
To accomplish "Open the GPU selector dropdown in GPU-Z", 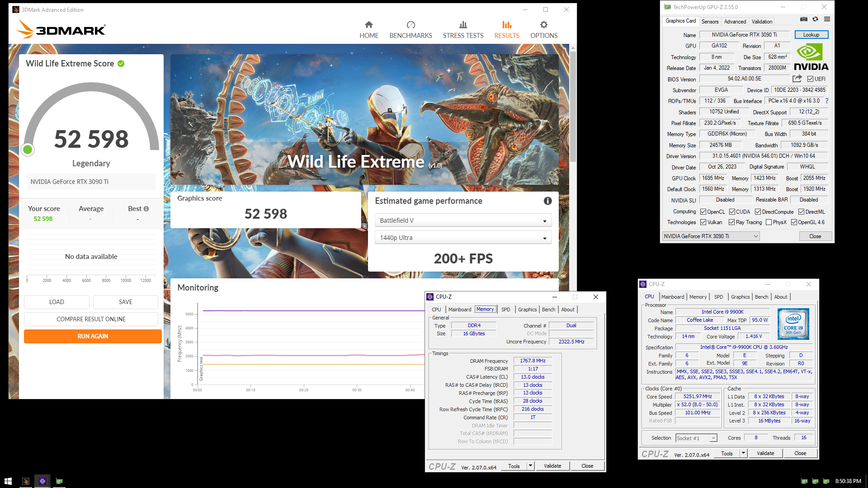I will 711,236.
